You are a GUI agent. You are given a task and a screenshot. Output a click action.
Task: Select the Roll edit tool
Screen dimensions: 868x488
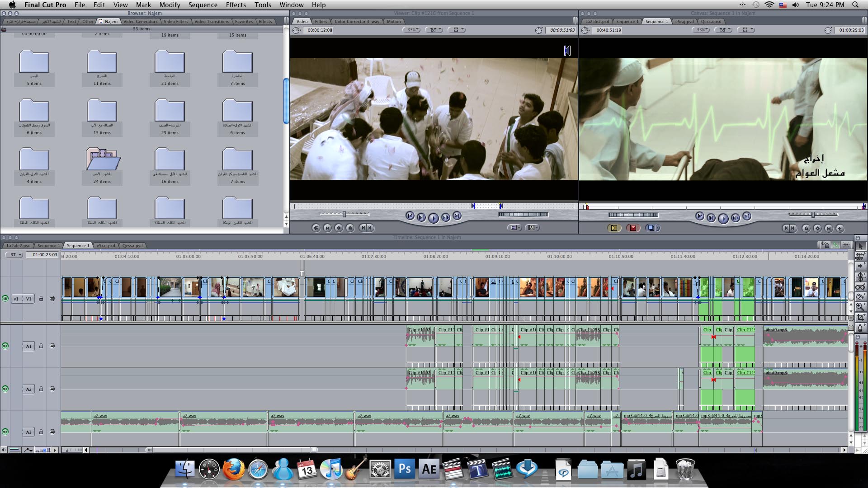click(x=860, y=277)
